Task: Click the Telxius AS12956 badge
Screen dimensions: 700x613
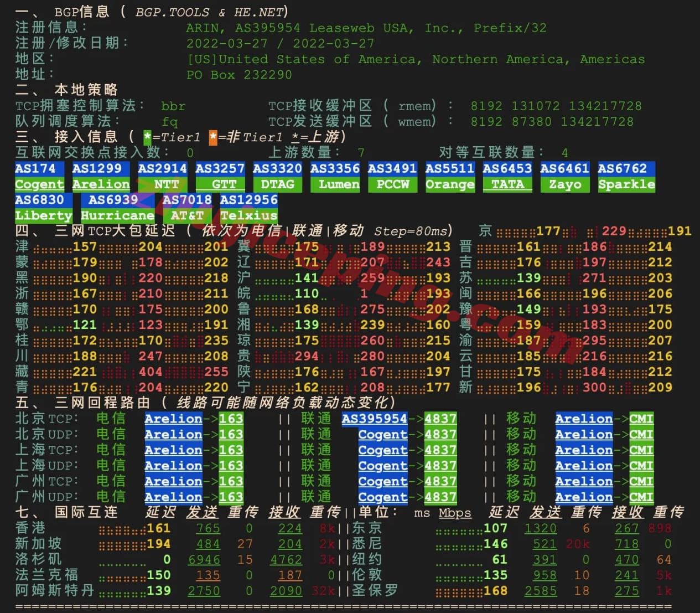Action: pyautogui.click(x=249, y=208)
